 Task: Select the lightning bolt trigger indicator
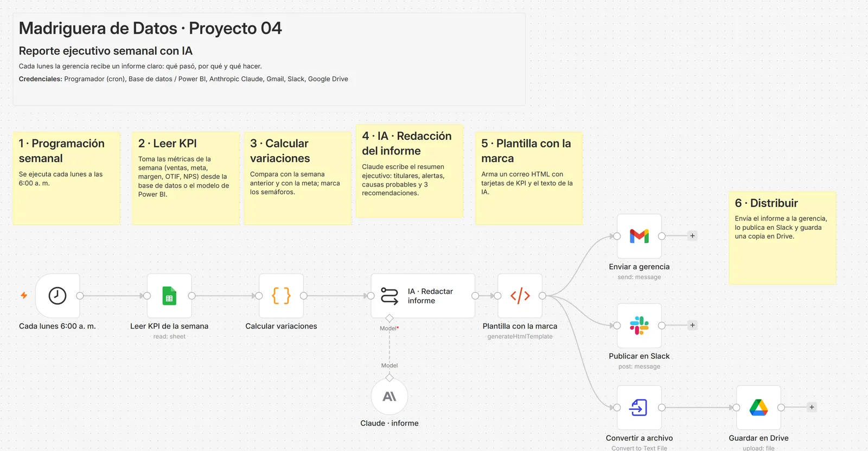point(24,295)
